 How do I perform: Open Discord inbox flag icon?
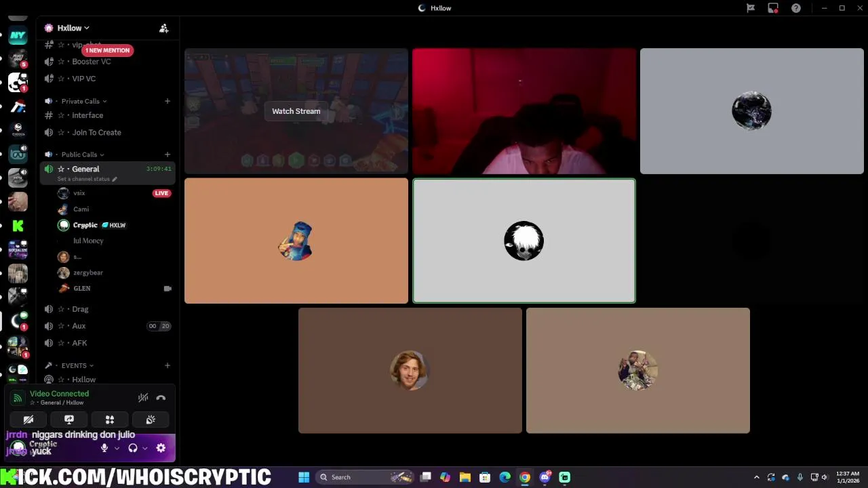(x=751, y=8)
